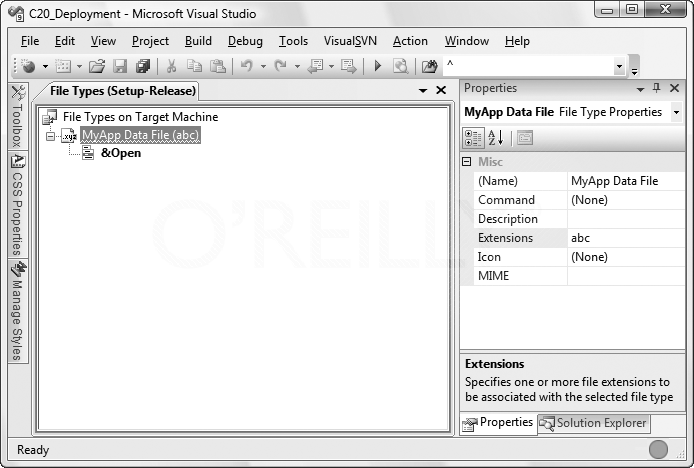Screen dimensions: 694x468
Task: Select MyApp Data File (abc) tree item
Action: (x=140, y=135)
